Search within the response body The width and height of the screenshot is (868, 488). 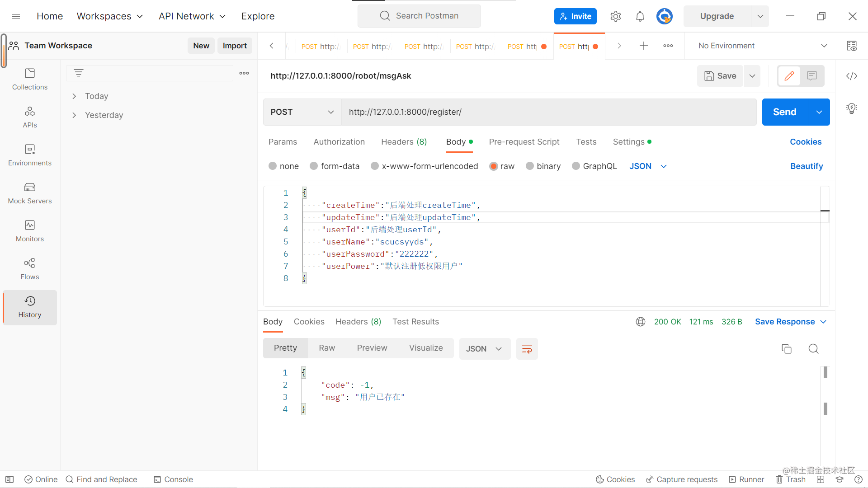click(813, 349)
